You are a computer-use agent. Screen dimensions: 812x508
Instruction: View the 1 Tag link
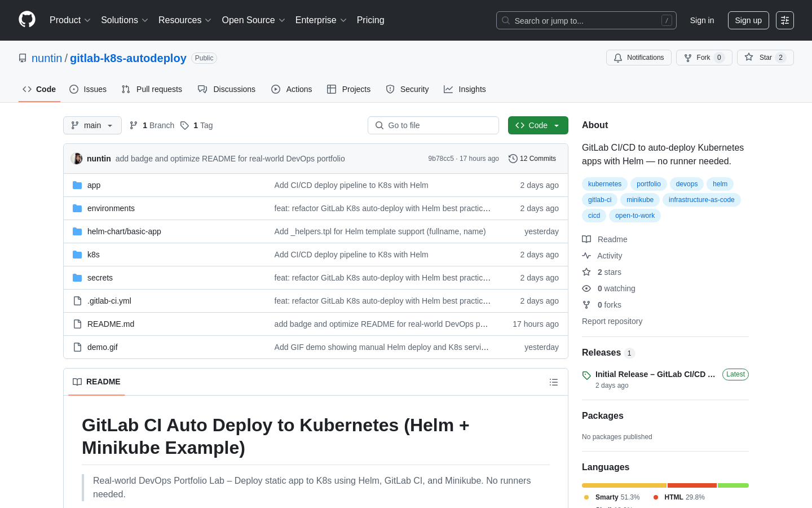click(x=196, y=125)
